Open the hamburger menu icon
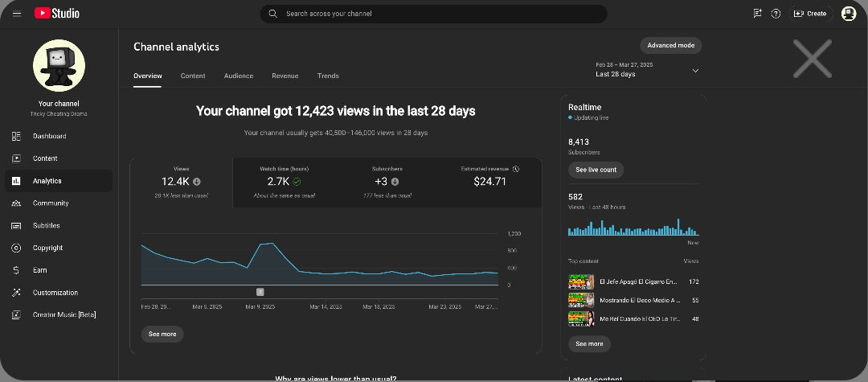 (17, 14)
